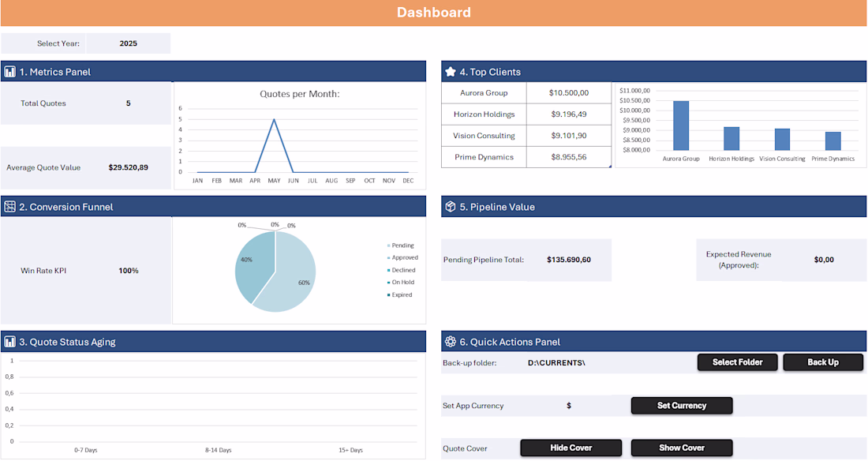The image size is (868, 461).
Task: Select the Vision Consulting table cell
Action: point(484,136)
